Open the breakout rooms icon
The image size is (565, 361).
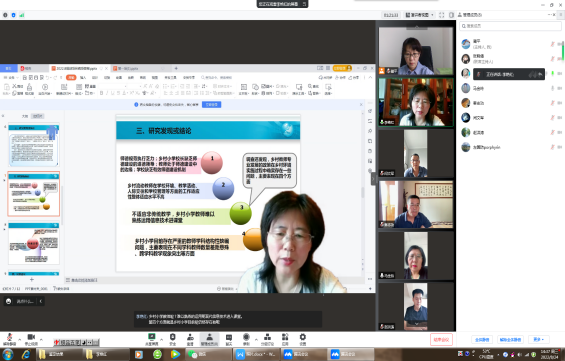[x=267, y=337]
